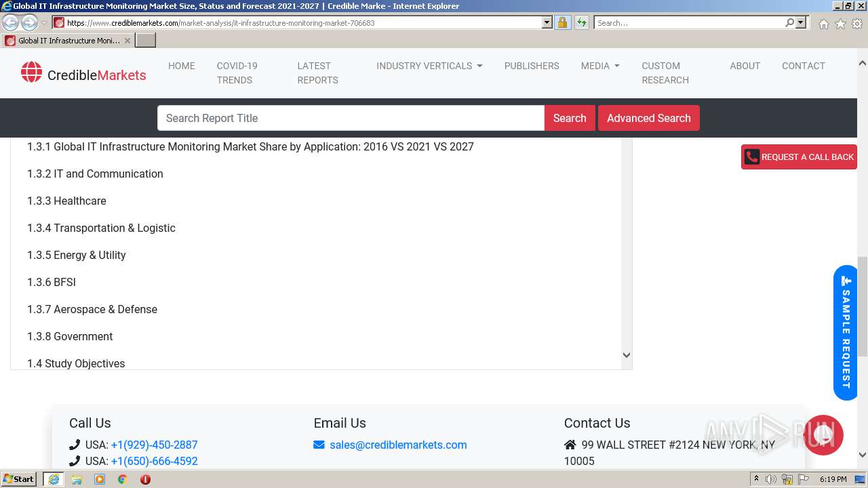Click the red Opera-style icon in taskbar

pyautogui.click(x=145, y=479)
